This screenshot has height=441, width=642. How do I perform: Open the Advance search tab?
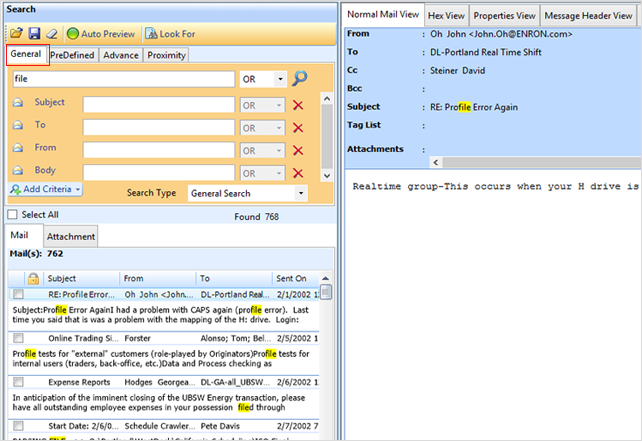click(120, 55)
